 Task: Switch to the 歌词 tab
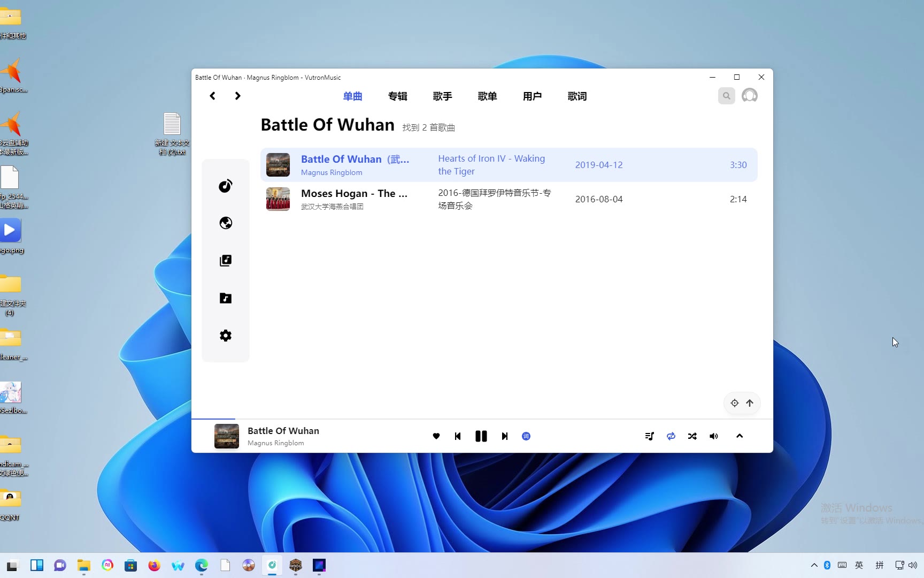click(x=577, y=96)
